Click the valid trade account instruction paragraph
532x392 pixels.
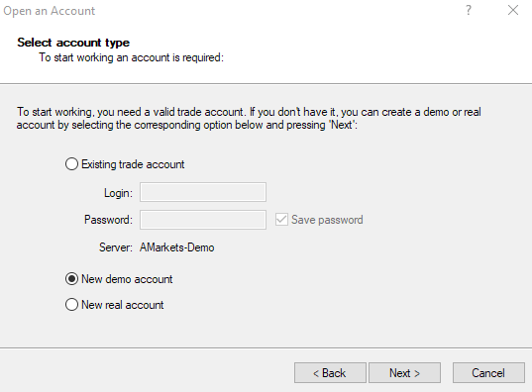point(249,119)
